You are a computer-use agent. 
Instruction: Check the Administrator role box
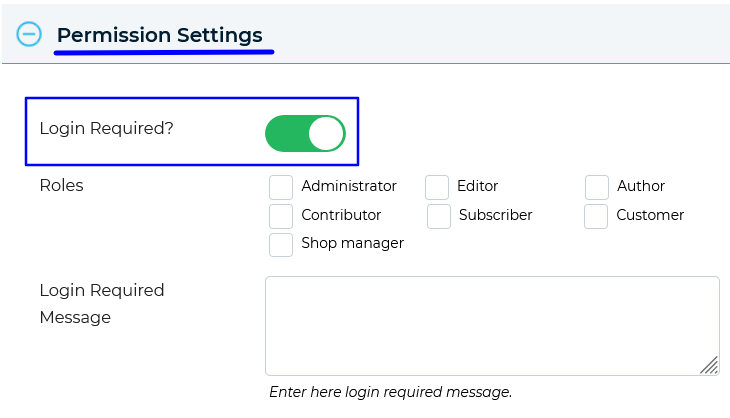pos(281,187)
